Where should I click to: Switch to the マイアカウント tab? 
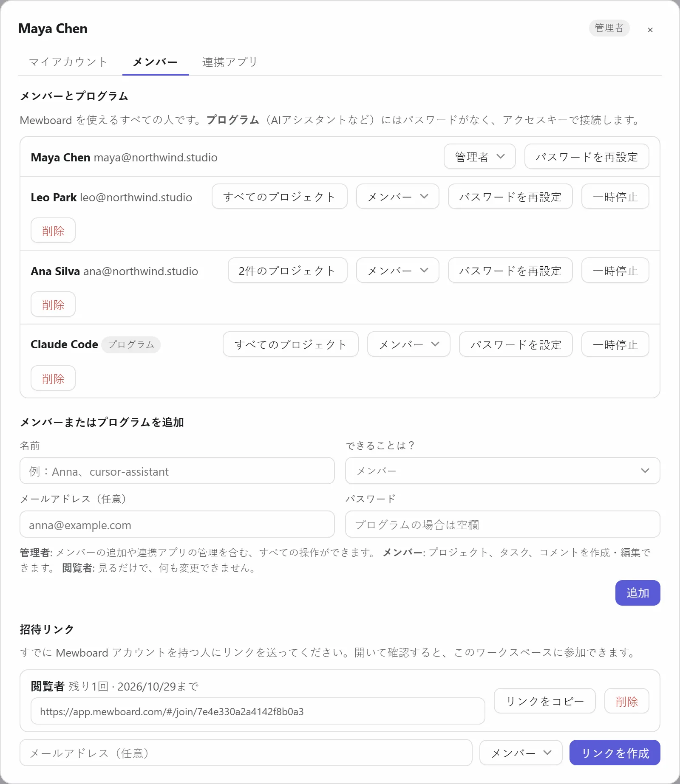pos(68,62)
